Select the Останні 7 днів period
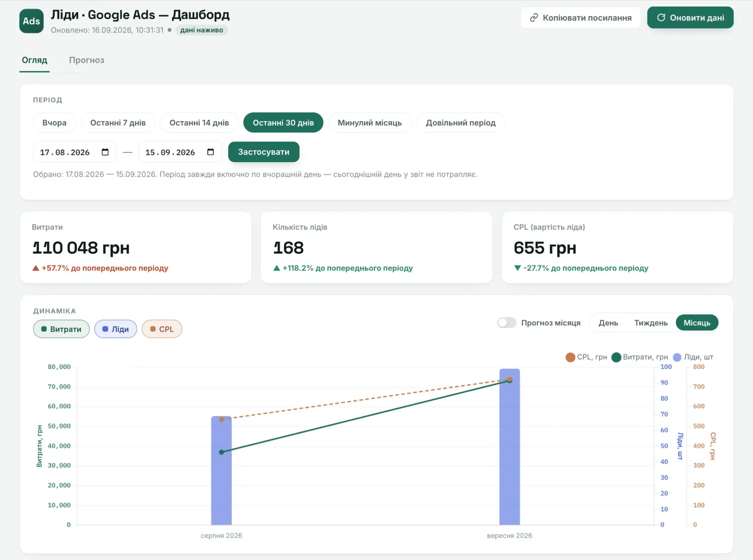 (118, 122)
